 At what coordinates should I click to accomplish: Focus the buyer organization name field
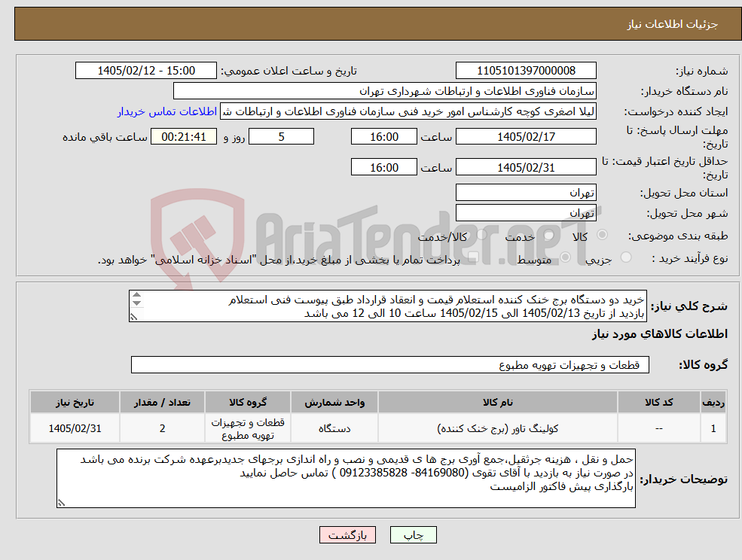(x=385, y=91)
